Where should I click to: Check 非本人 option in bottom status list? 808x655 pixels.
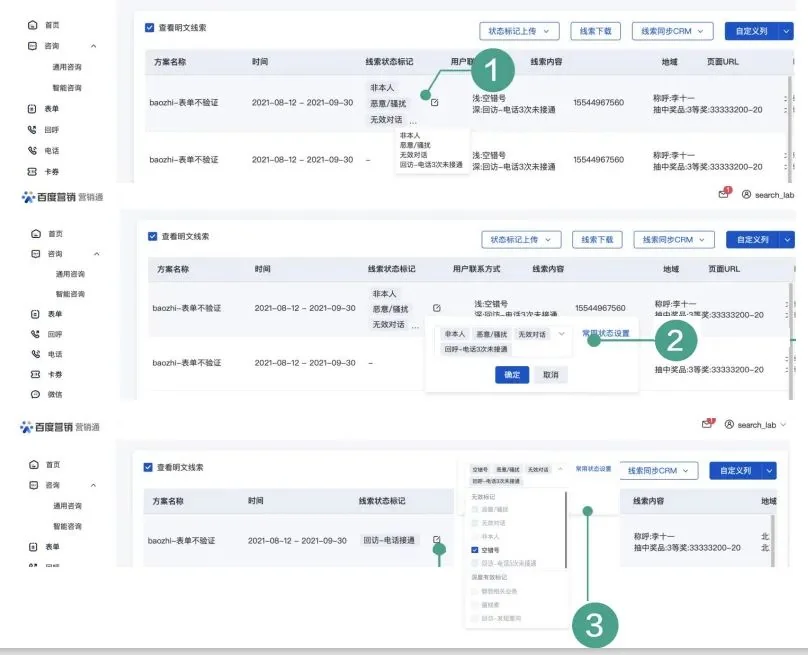coord(475,536)
